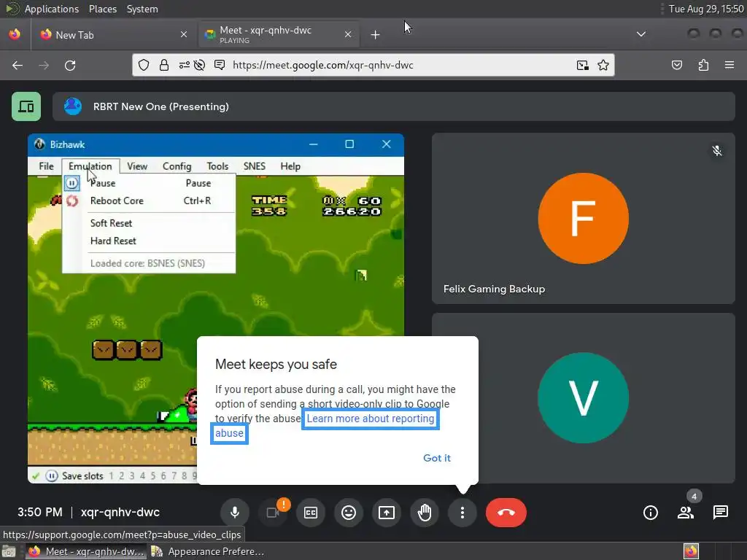Open the Config menu in Bizhawk
This screenshot has height=560, width=747.
[x=177, y=166]
